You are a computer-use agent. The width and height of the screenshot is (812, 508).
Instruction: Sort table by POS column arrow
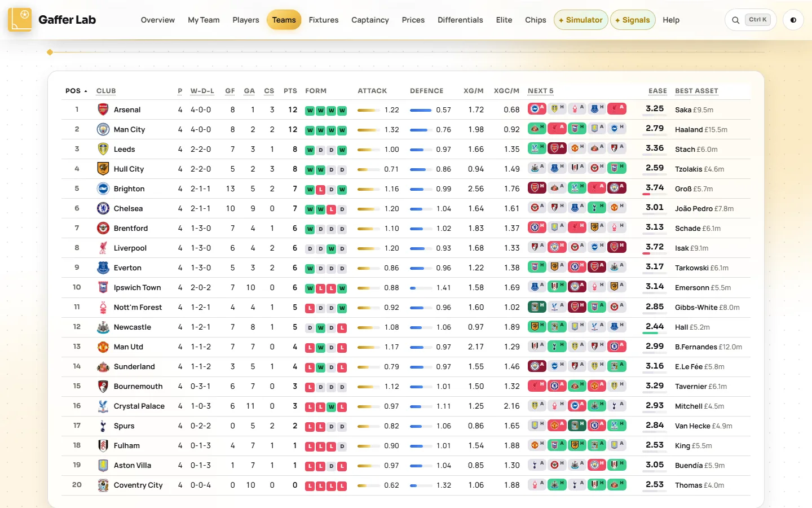pos(86,91)
